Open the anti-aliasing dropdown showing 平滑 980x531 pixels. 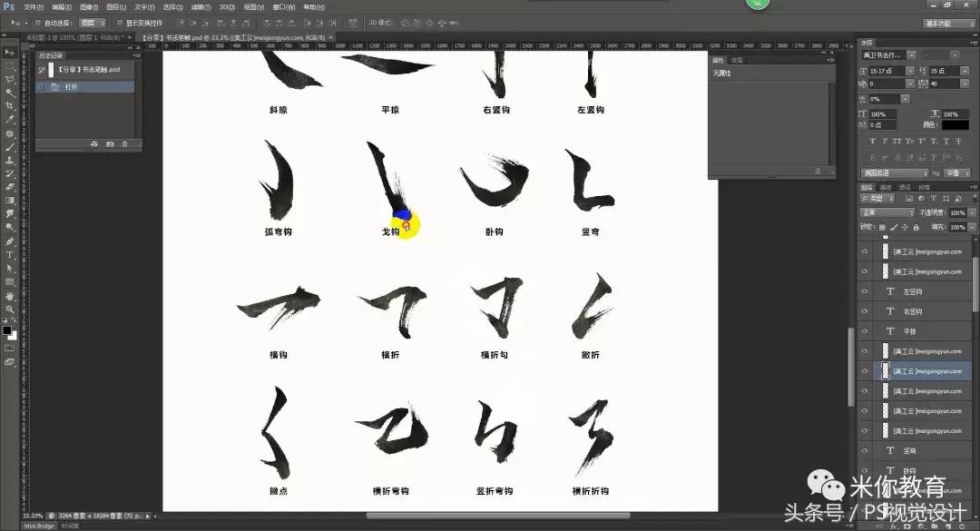click(955, 172)
